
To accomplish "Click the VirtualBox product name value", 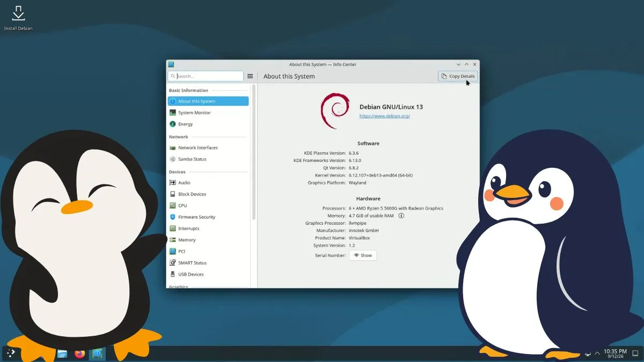I will (359, 238).
